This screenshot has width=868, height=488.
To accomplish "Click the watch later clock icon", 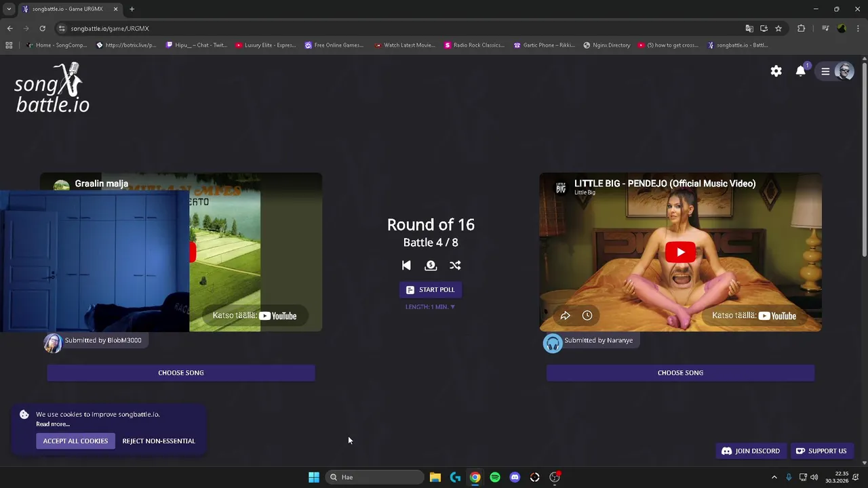I will [x=587, y=315].
